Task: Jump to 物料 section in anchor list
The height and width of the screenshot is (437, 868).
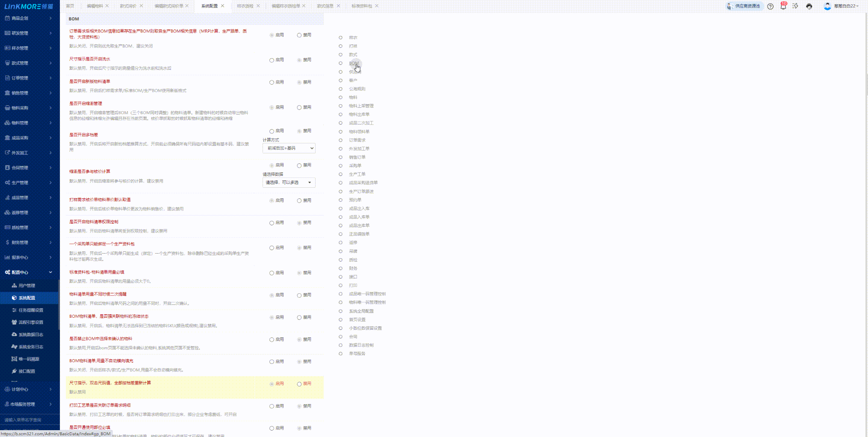Action: [353, 97]
